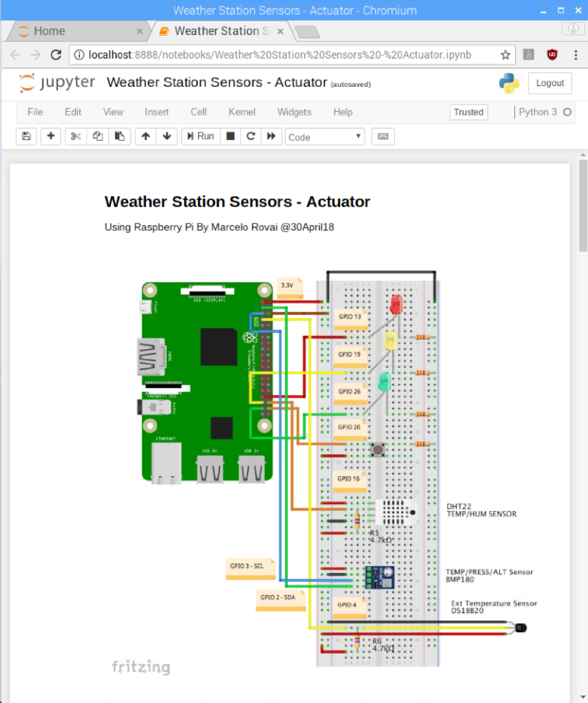This screenshot has height=703, width=588.
Task: Click the Jupyter logo
Action: coord(57,83)
